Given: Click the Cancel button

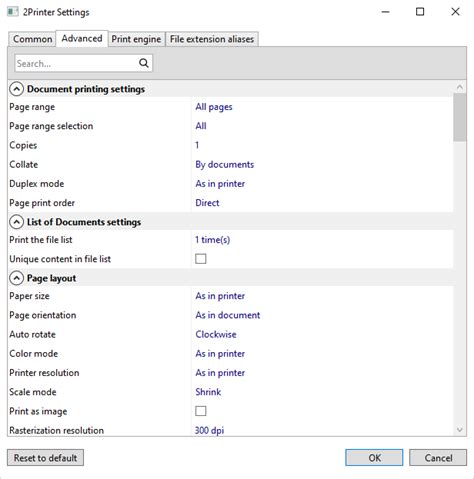Looking at the screenshot, I should pos(438,458).
